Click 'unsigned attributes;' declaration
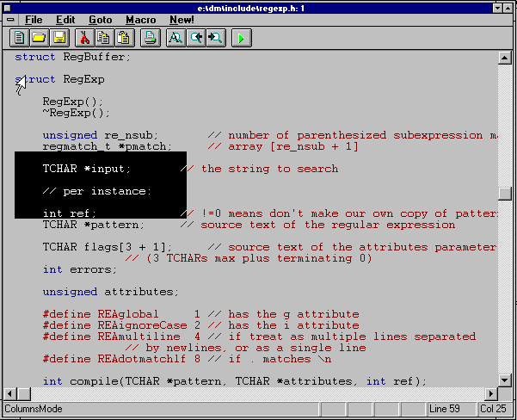The image size is (517, 420). tap(111, 292)
